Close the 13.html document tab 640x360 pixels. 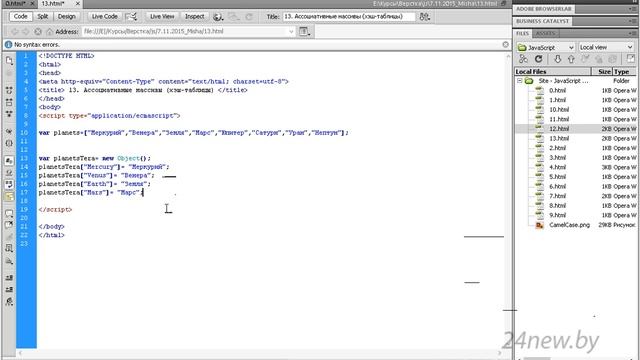[x=78, y=3]
